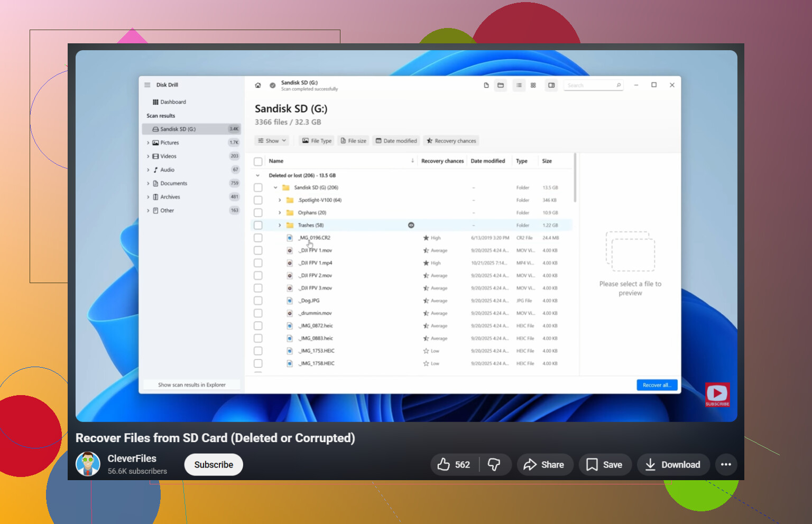The width and height of the screenshot is (812, 524).
Task: Click the scan completed checkmark icon
Action: point(273,85)
